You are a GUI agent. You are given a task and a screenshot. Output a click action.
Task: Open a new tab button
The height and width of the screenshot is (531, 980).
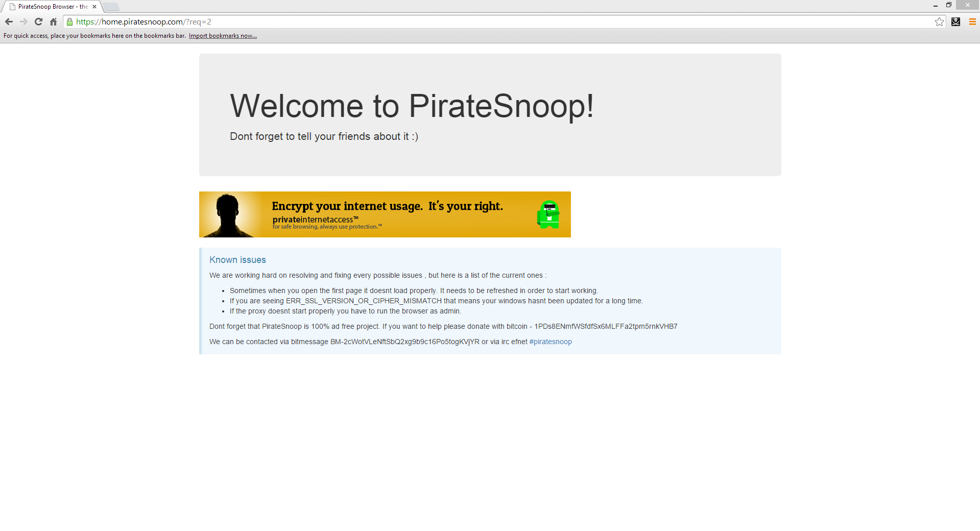(x=111, y=7)
